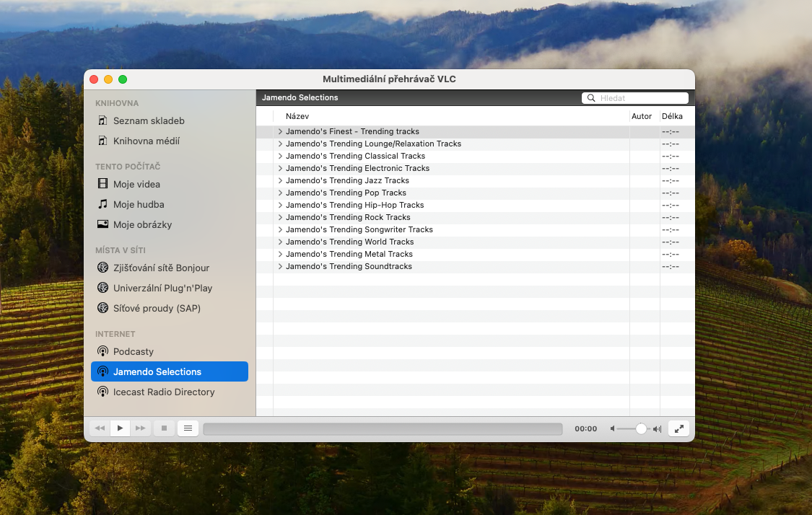This screenshot has height=515, width=812.
Task: Select Moje videa in sidebar
Action: tap(170, 184)
